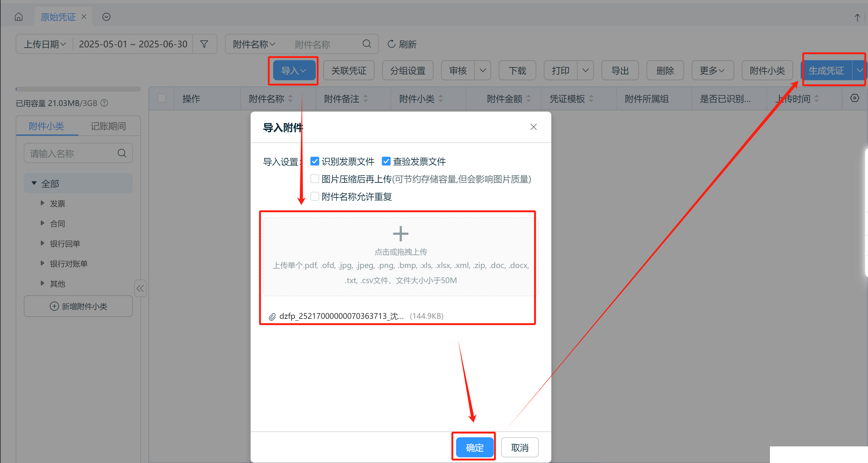Click the 取消 button in dialog
868x463 pixels.
[519, 448]
